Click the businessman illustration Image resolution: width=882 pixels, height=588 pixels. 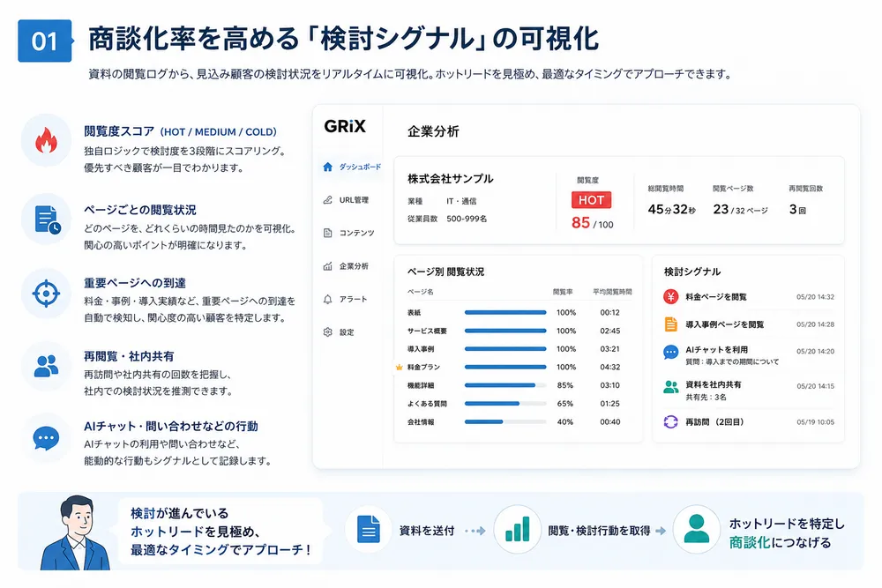coord(75,533)
